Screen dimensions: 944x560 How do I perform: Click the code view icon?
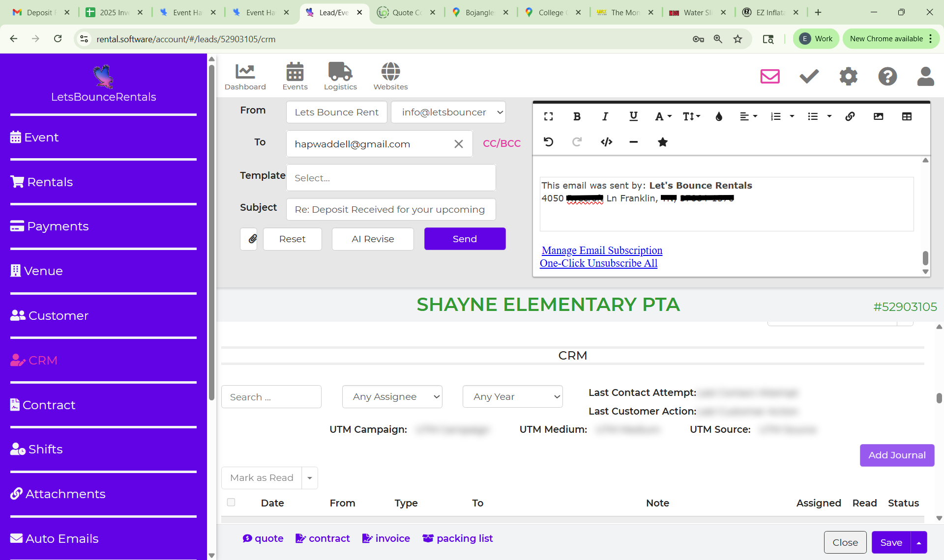pos(606,142)
